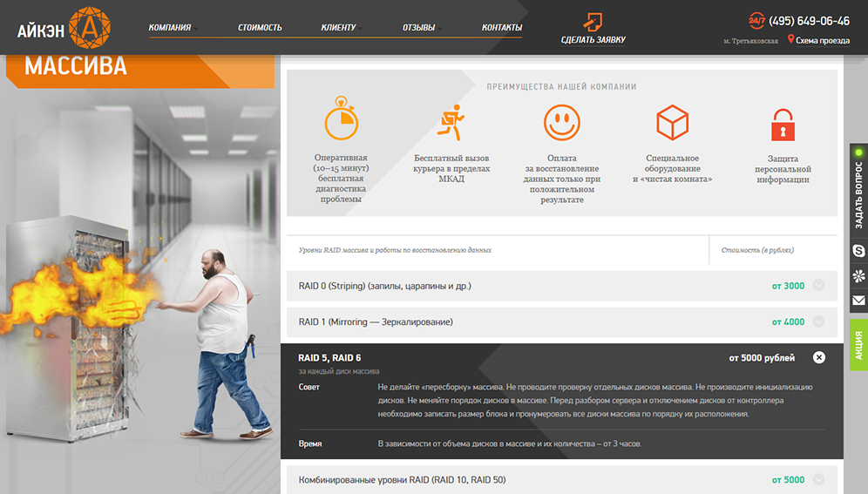Image resolution: width=868 pixels, height=494 pixels.
Task: Open the Схема проезда directions link
Action: tap(822, 40)
